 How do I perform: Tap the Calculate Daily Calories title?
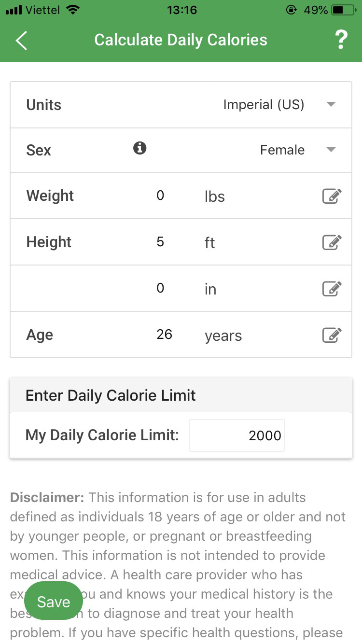pos(181,40)
